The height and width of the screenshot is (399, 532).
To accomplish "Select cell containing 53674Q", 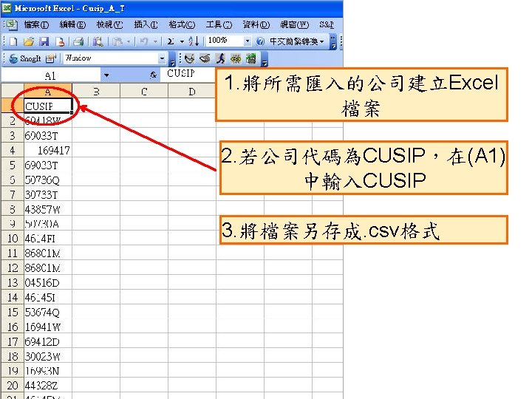I will tap(48, 312).
